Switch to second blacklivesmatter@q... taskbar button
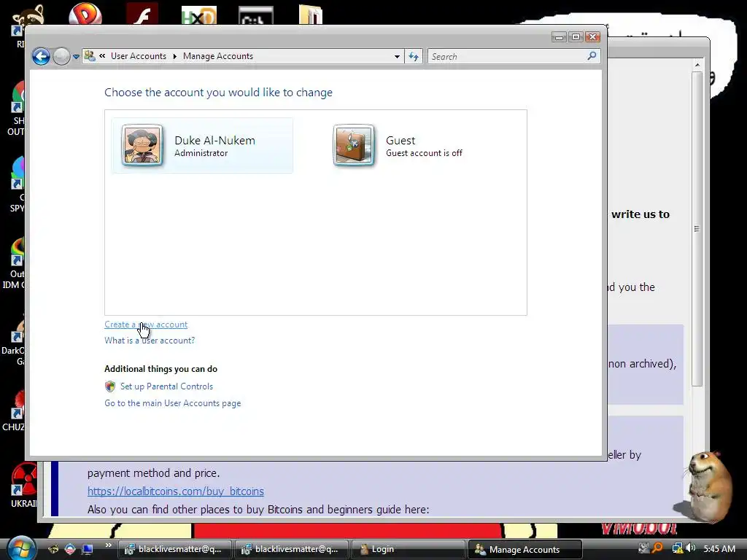Image resolution: width=747 pixels, height=560 pixels. (x=291, y=550)
